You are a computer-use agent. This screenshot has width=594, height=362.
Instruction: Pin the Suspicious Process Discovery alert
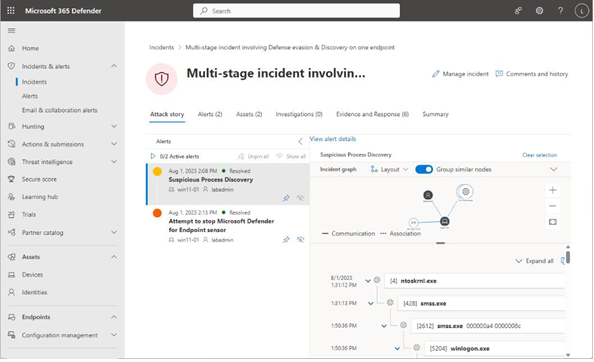(x=286, y=198)
